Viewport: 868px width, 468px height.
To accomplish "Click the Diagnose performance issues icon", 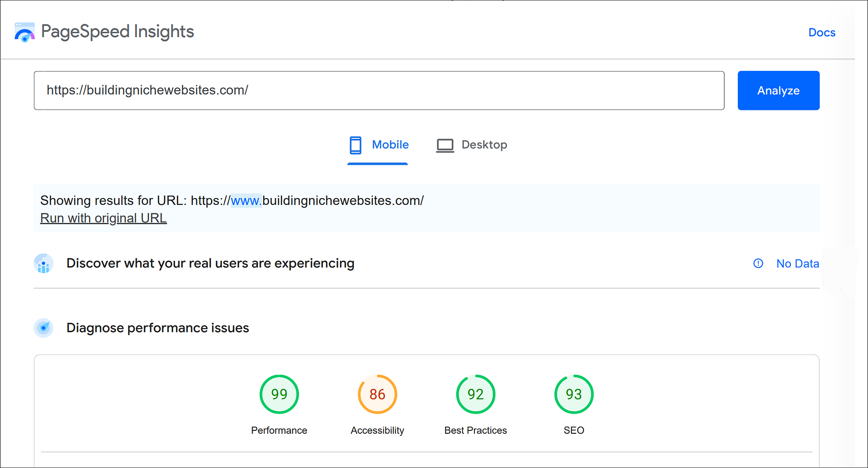I will (x=43, y=328).
